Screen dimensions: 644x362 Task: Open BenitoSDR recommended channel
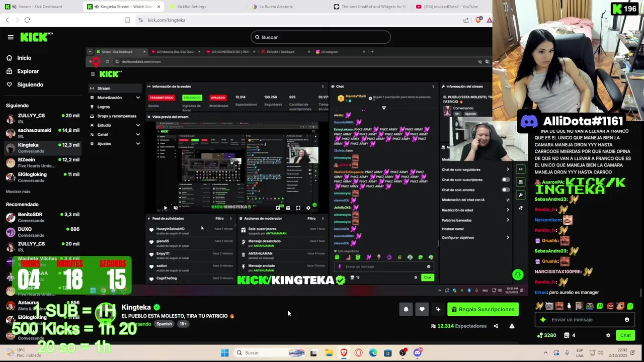pos(43,217)
